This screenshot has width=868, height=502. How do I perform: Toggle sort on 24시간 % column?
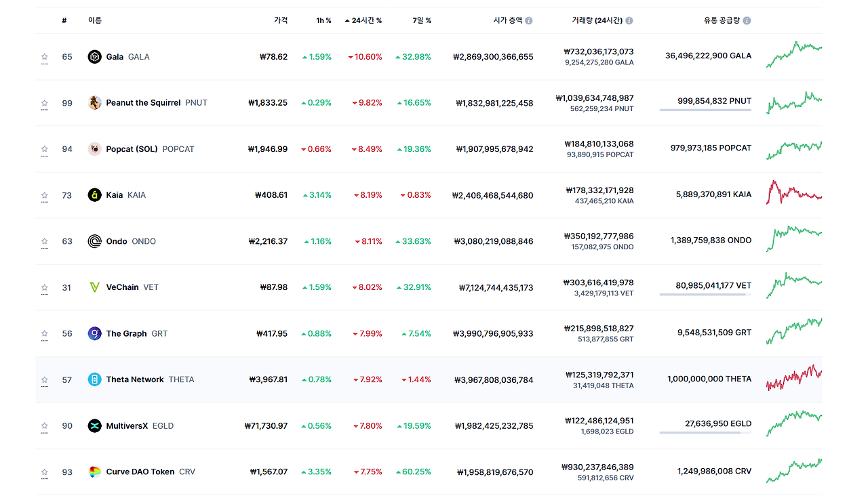coord(363,20)
